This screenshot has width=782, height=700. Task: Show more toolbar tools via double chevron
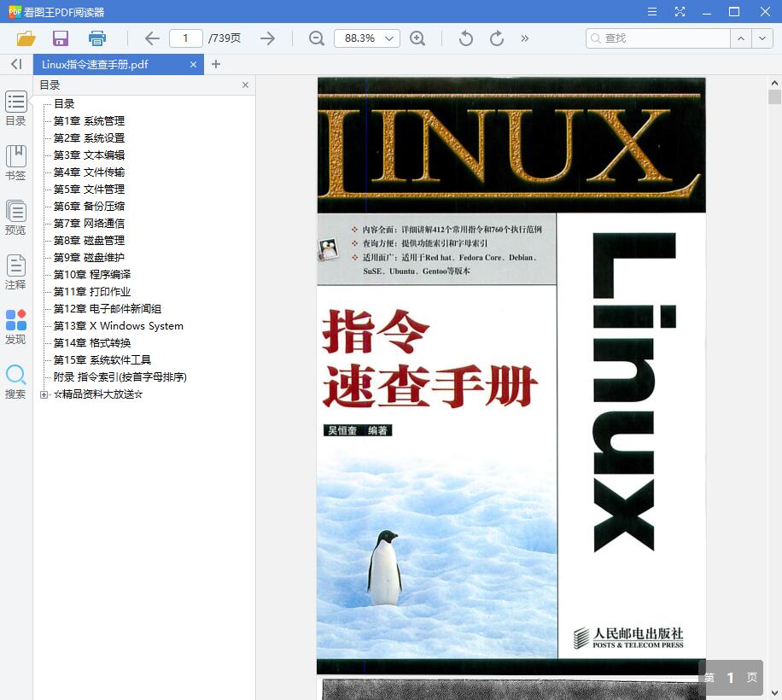[525, 38]
